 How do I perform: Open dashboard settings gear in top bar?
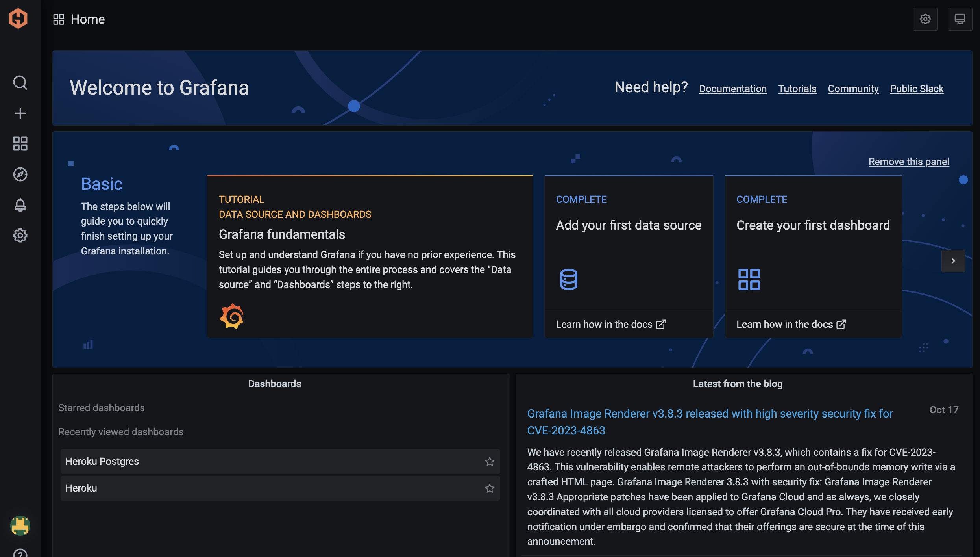pyautogui.click(x=925, y=19)
